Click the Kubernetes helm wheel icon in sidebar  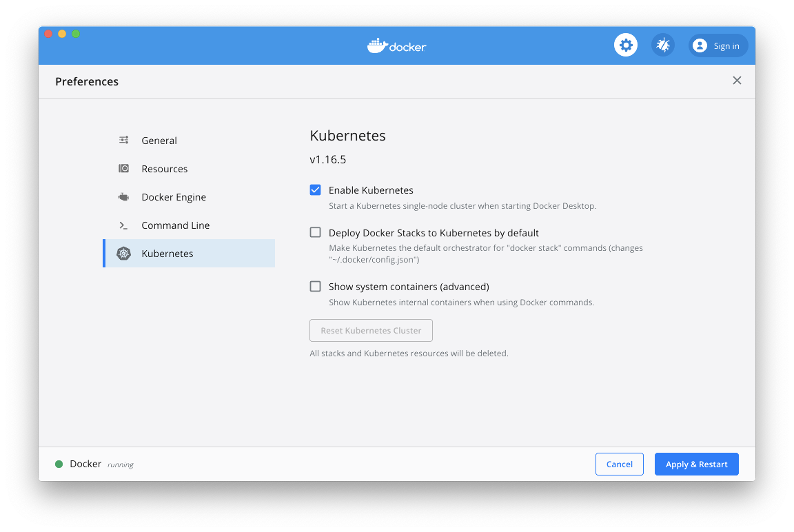[x=123, y=253]
